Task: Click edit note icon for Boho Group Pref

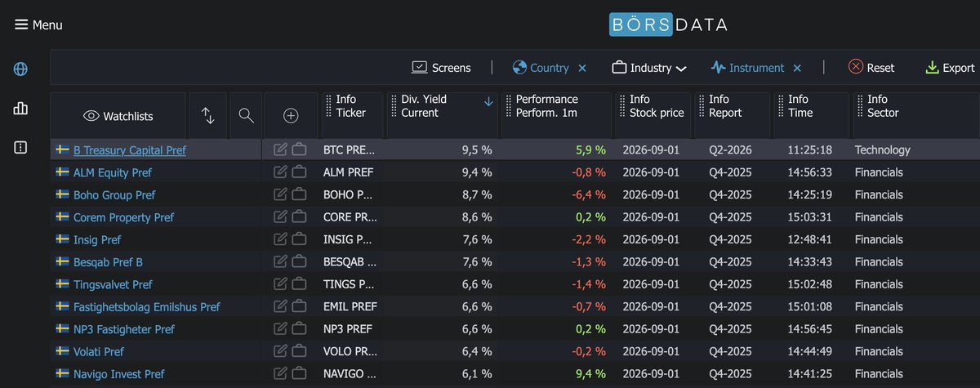Action: (280, 194)
